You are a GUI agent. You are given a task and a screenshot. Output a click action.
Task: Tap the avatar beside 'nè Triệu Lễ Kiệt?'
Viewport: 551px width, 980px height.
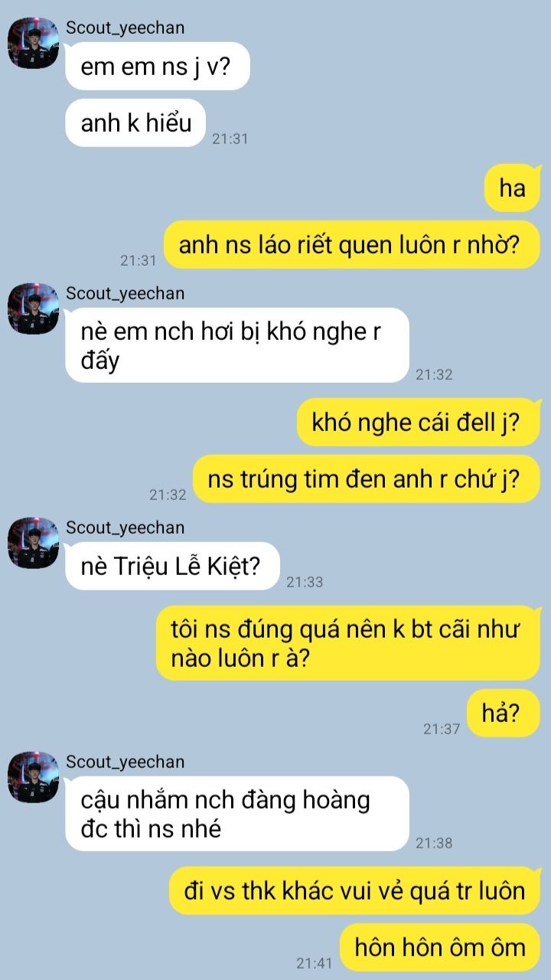[x=33, y=543]
